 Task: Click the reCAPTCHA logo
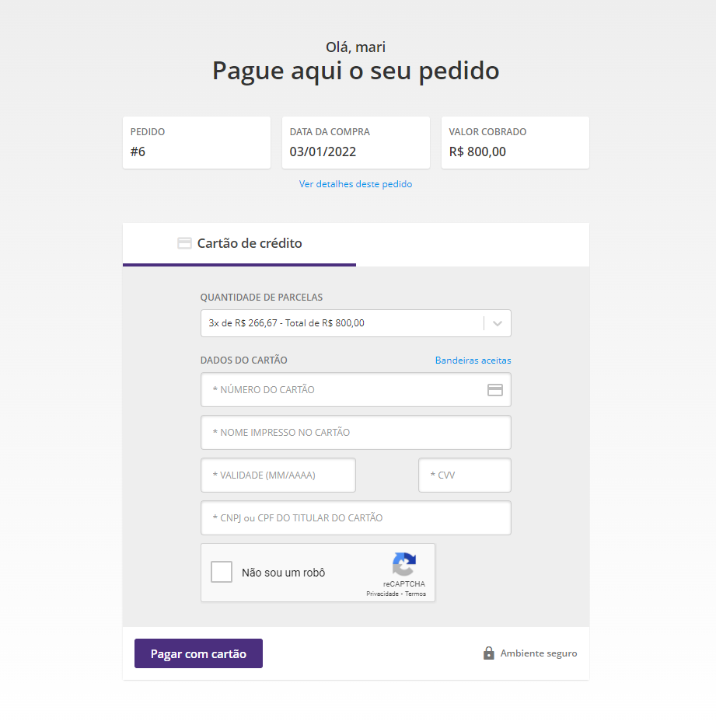(x=403, y=563)
